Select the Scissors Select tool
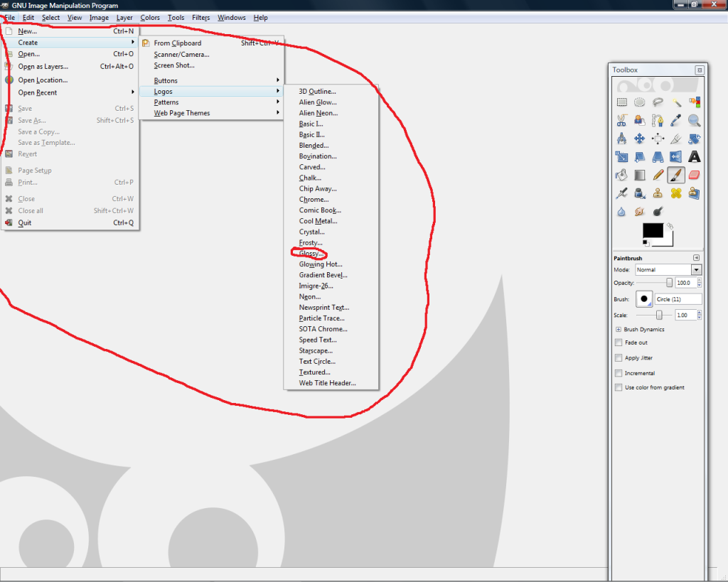Screen dimensions: 728x582 point(621,120)
